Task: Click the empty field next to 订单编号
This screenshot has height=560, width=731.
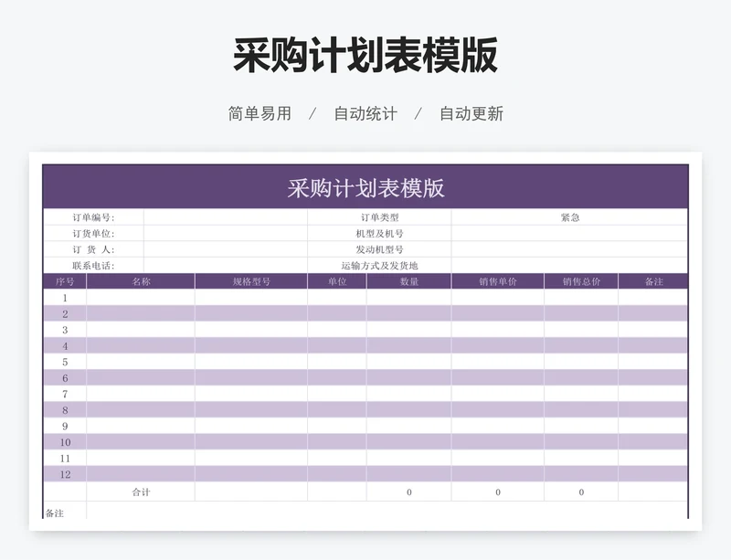Action: pyautogui.click(x=226, y=217)
